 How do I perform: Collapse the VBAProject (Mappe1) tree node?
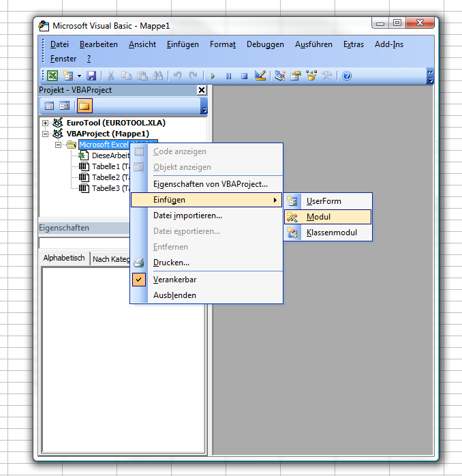pos(45,134)
